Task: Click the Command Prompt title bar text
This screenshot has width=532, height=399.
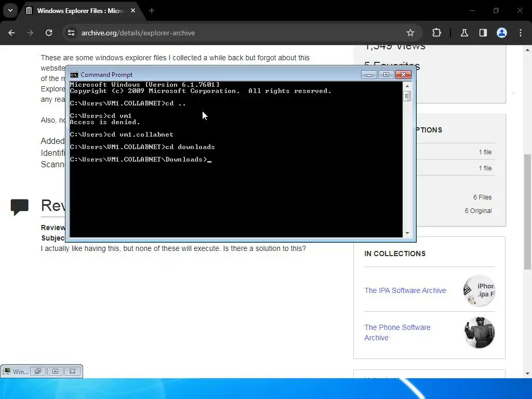Action: pyautogui.click(x=106, y=75)
